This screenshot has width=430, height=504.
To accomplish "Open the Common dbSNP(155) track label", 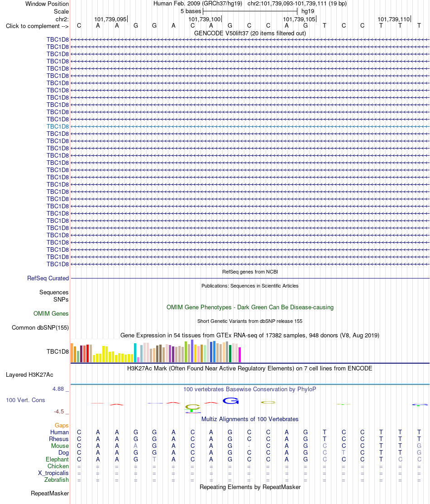I will point(40,327).
